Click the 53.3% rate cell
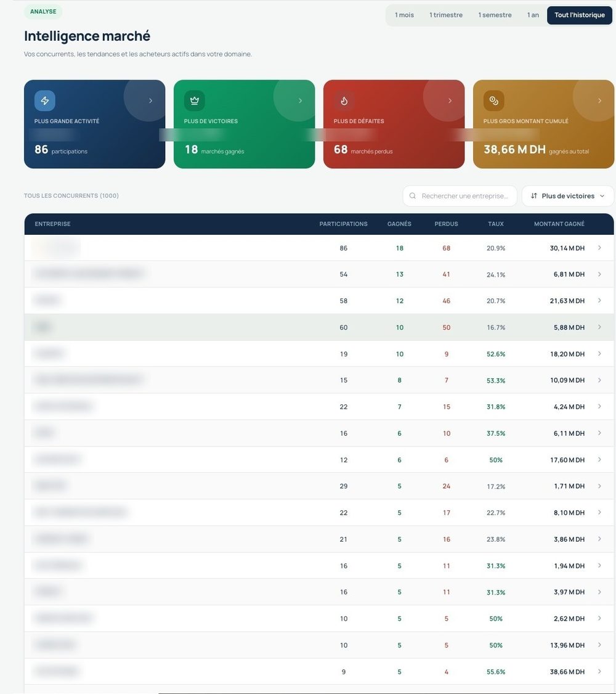Image resolution: width=616 pixels, height=694 pixels. pos(496,381)
